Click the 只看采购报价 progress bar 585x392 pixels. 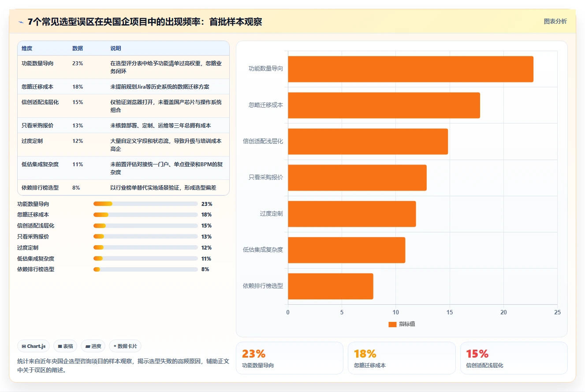[145, 237]
